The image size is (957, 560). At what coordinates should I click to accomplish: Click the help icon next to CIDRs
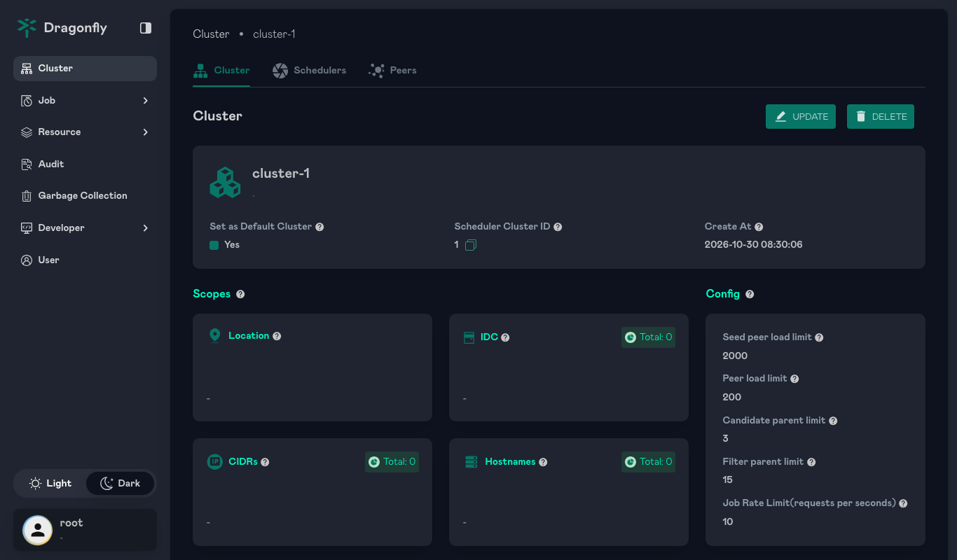[265, 462]
